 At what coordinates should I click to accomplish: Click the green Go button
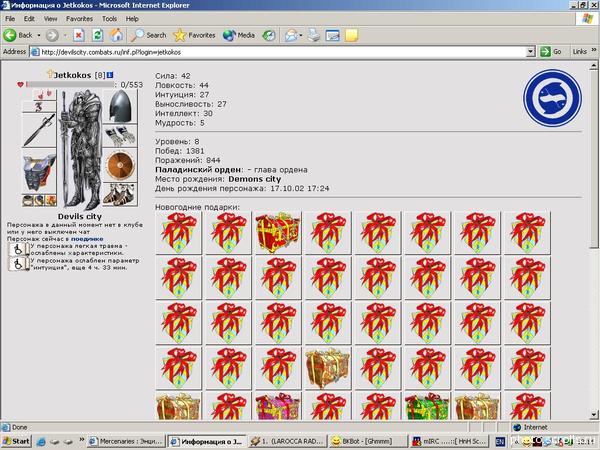(551, 52)
